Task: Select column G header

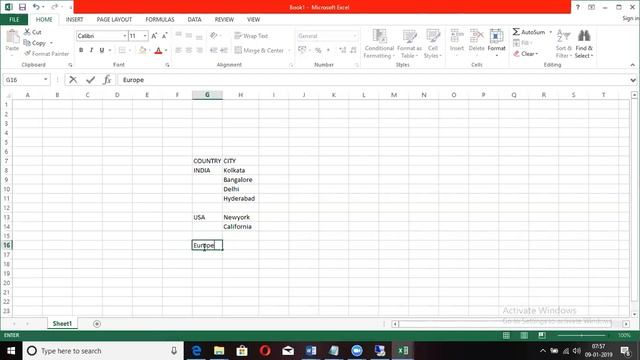Action: click(x=207, y=95)
